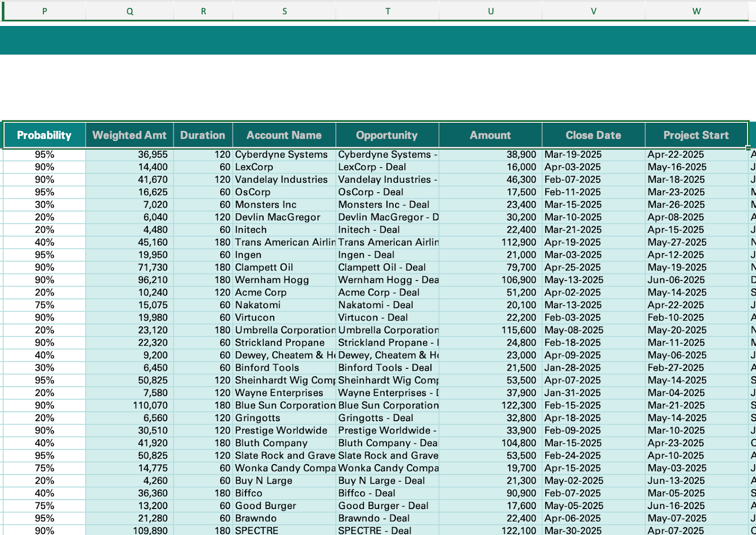Click the Probability table header

click(44, 135)
